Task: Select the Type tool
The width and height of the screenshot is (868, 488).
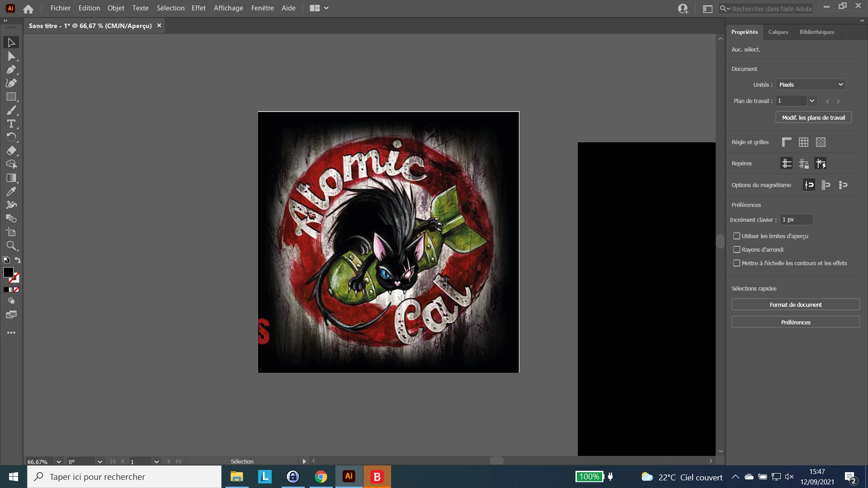Action: [11, 124]
